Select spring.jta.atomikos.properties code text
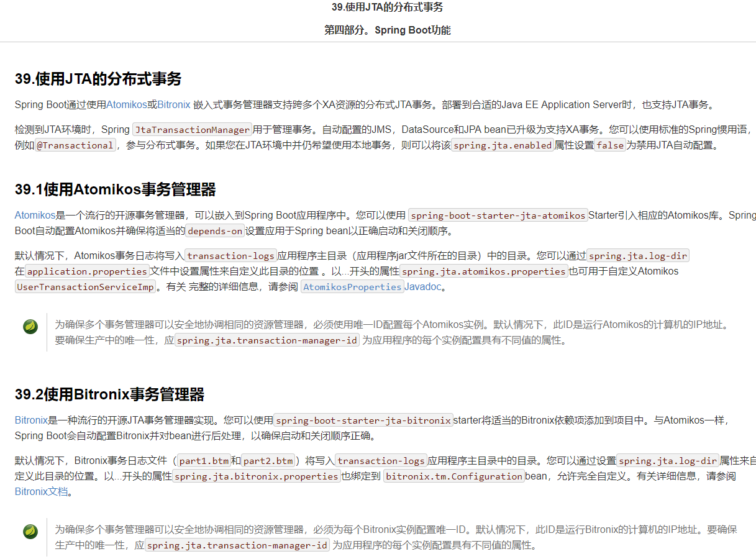Viewport: 756px width, 559px height. [x=484, y=271]
